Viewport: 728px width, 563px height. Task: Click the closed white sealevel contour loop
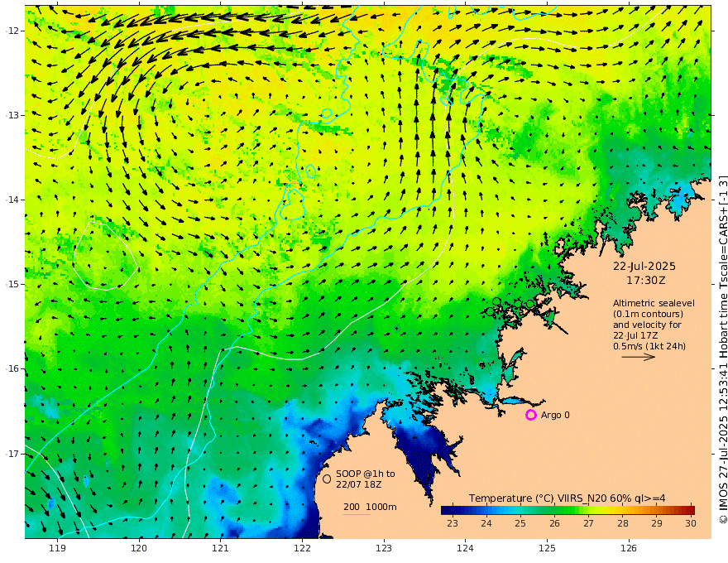[x=105, y=256]
